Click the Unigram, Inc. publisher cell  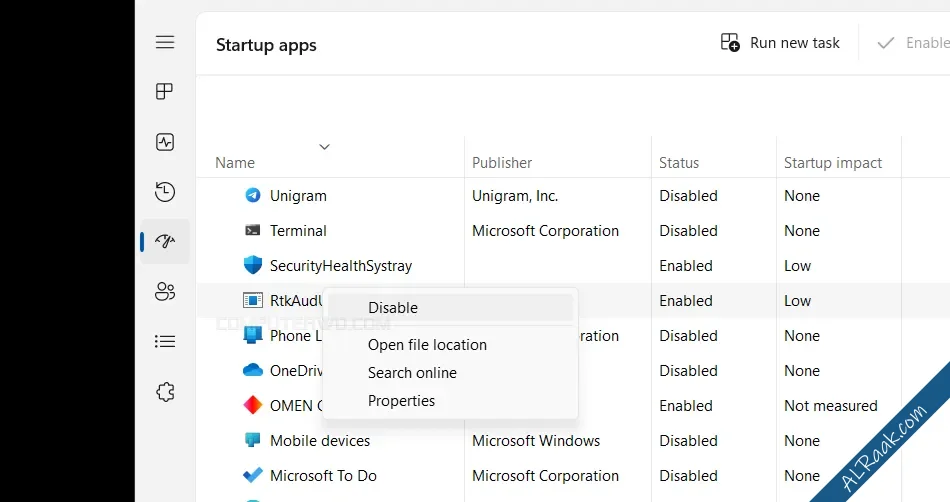tap(515, 196)
